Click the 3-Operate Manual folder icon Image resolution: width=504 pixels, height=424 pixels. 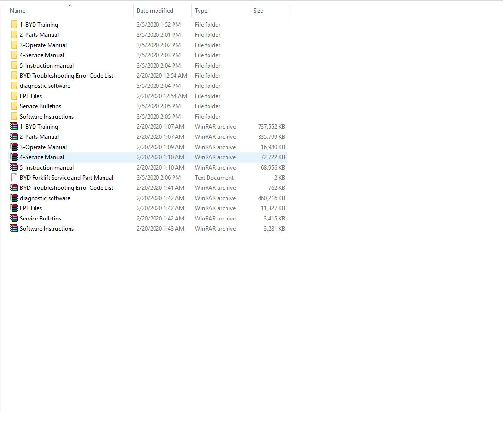(x=14, y=45)
